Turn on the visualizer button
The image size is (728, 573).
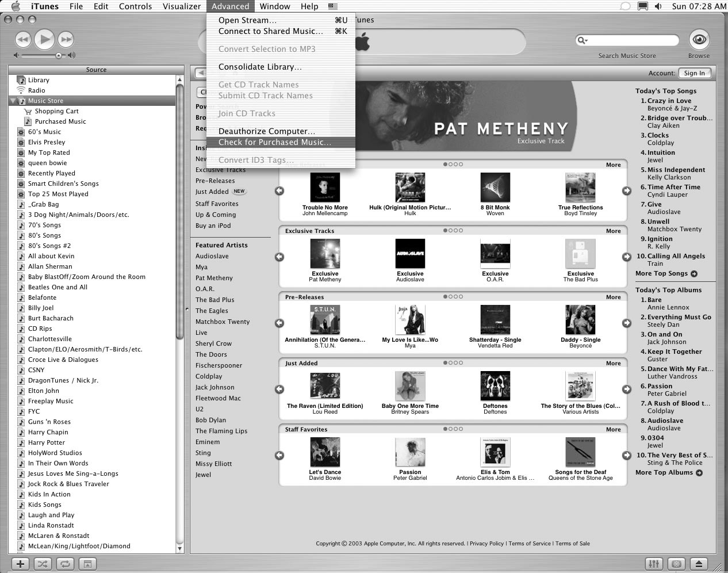click(x=676, y=564)
